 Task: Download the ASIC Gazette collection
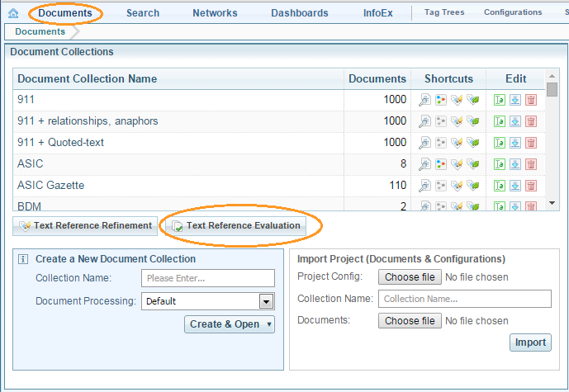coord(514,186)
